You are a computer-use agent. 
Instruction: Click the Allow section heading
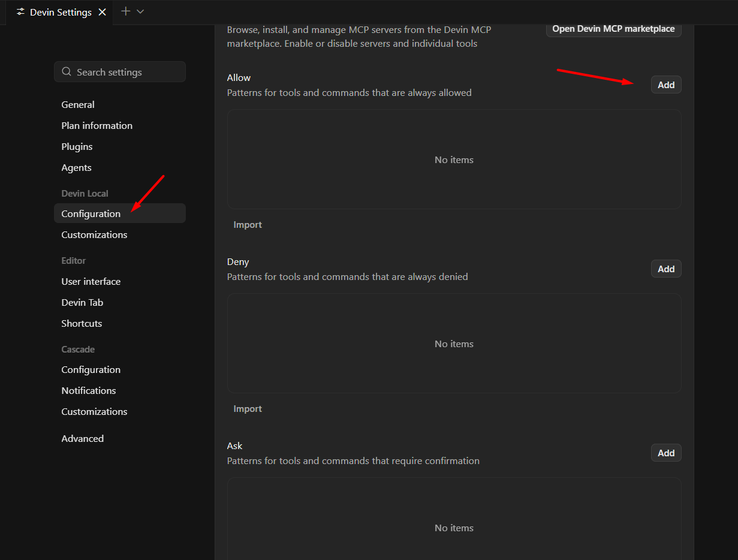point(239,77)
